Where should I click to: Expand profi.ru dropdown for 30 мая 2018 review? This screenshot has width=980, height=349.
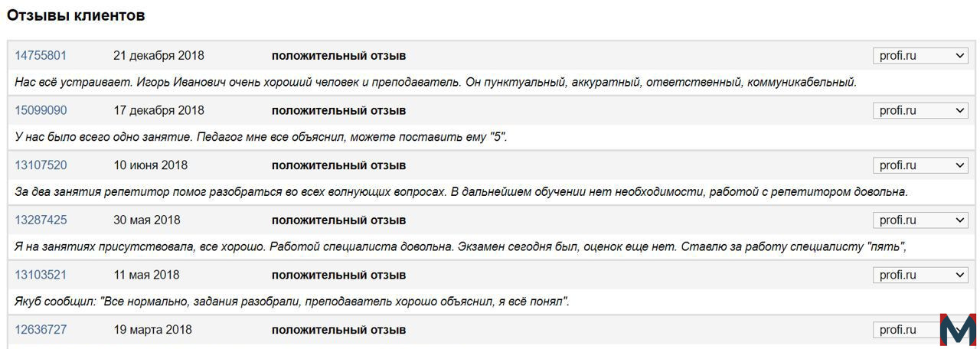click(x=921, y=220)
